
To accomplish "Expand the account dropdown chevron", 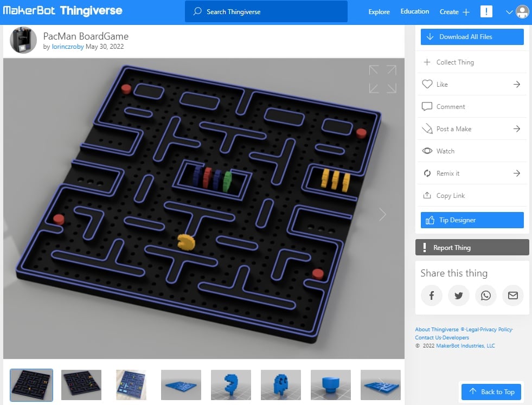I will [509, 12].
